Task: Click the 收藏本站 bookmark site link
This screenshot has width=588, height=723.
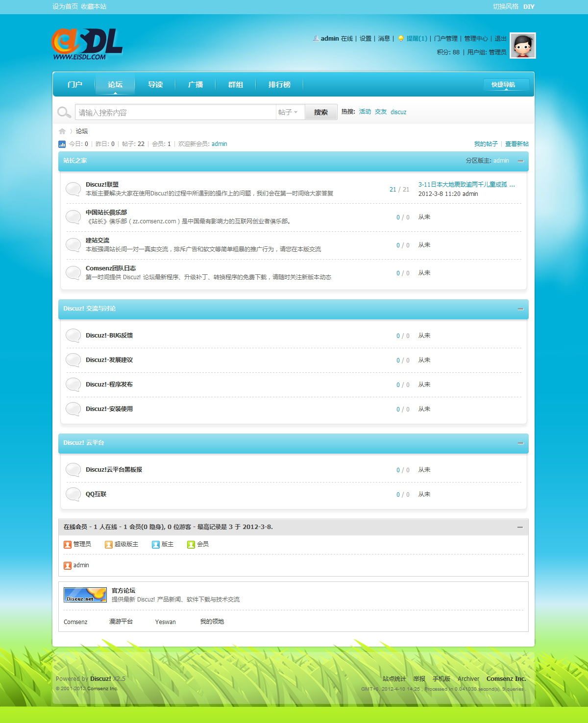Action: pyautogui.click(x=94, y=6)
